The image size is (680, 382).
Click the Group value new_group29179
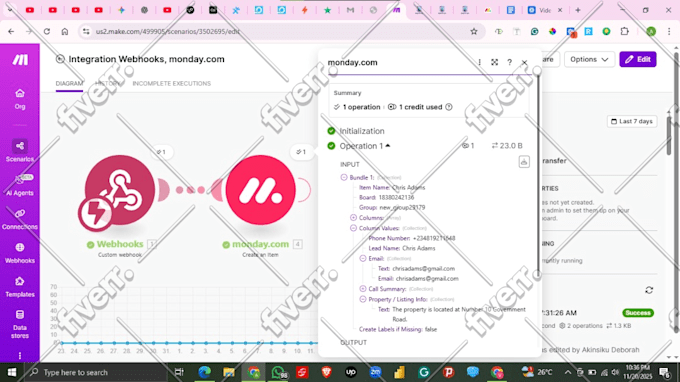pyautogui.click(x=402, y=207)
